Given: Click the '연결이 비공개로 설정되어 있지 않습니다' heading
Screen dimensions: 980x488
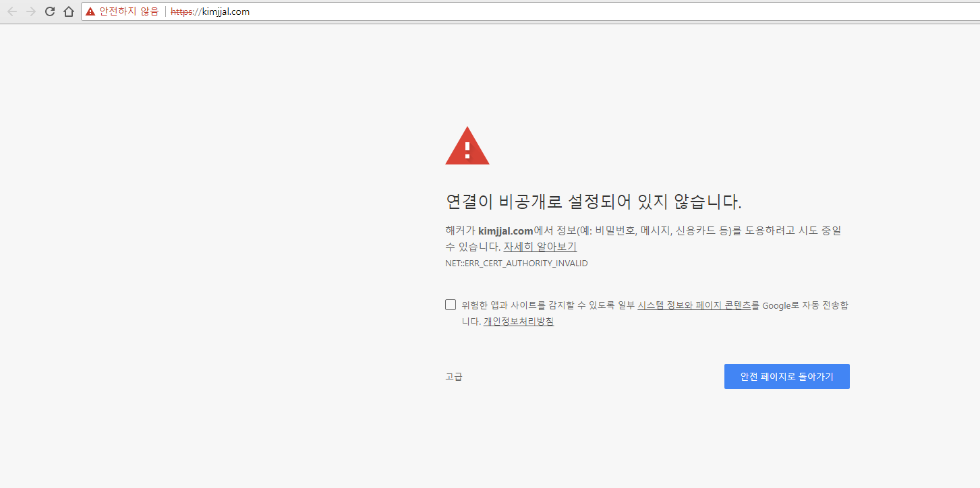Looking at the screenshot, I should click(x=594, y=202).
